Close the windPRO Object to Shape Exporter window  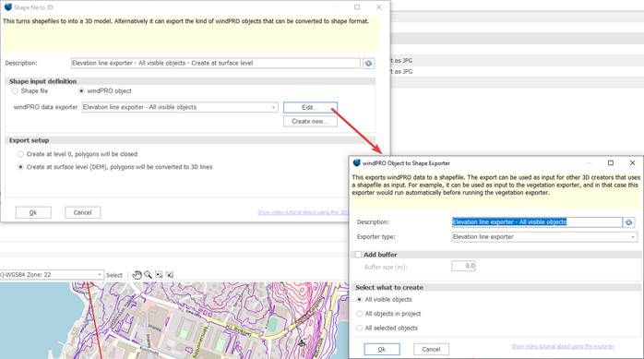tap(633, 163)
